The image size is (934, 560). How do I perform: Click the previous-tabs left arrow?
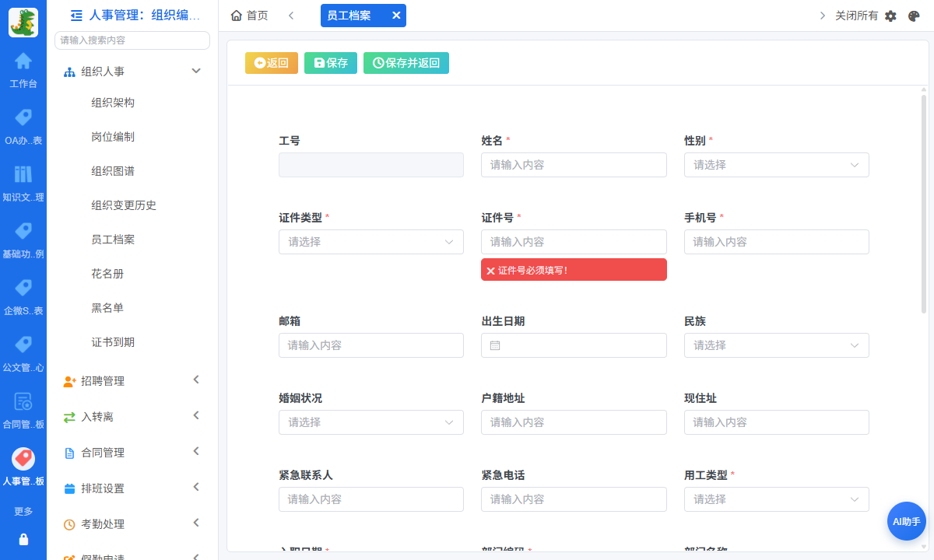[x=291, y=16]
